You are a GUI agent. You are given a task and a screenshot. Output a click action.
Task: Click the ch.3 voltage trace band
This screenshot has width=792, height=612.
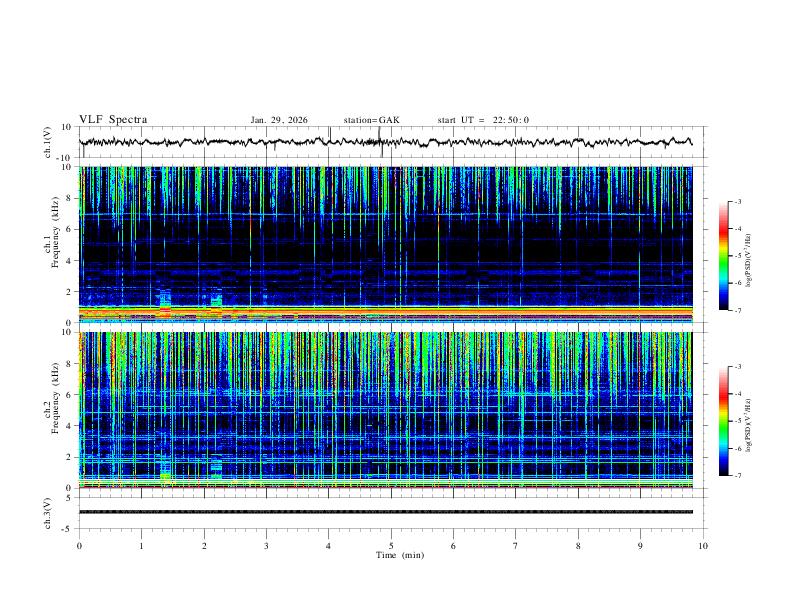tap(385, 512)
